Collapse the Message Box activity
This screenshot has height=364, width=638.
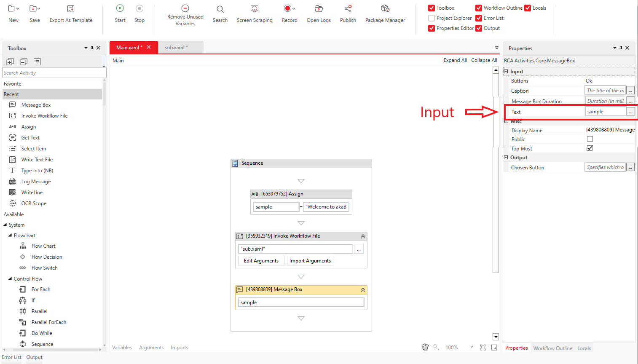click(x=363, y=290)
